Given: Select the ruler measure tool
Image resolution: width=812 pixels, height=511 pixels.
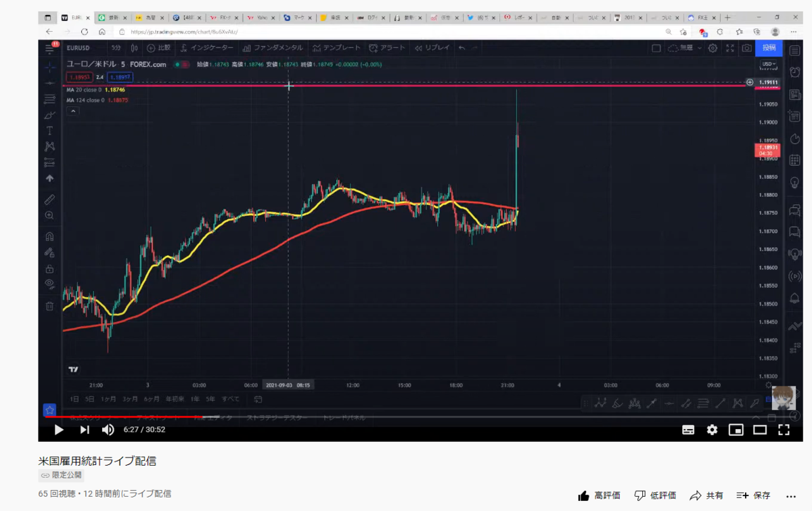Looking at the screenshot, I should pyautogui.click(x=49, y=200).
